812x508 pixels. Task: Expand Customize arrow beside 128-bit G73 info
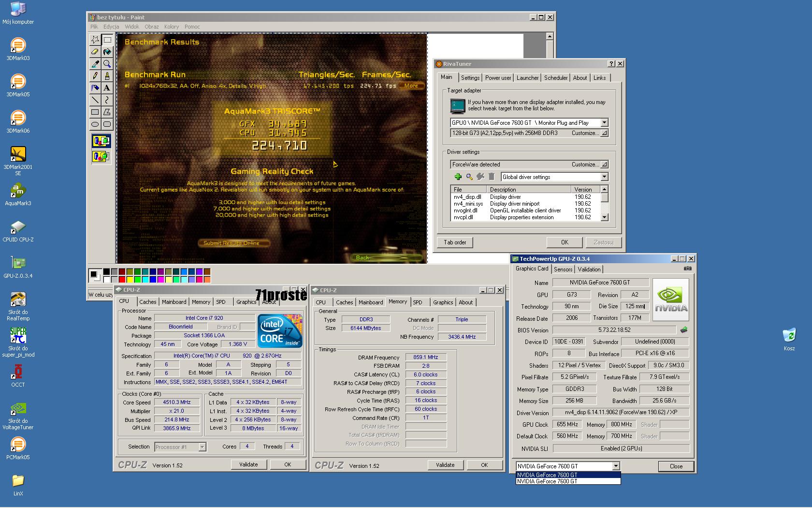(604, 133)
